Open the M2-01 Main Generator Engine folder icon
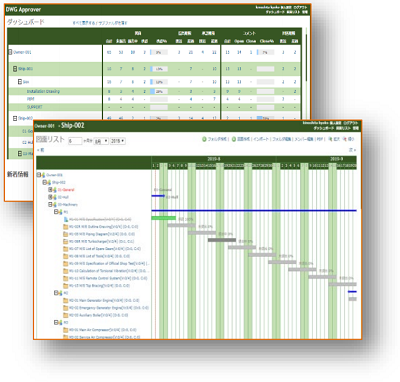 [x=66, y=300]
